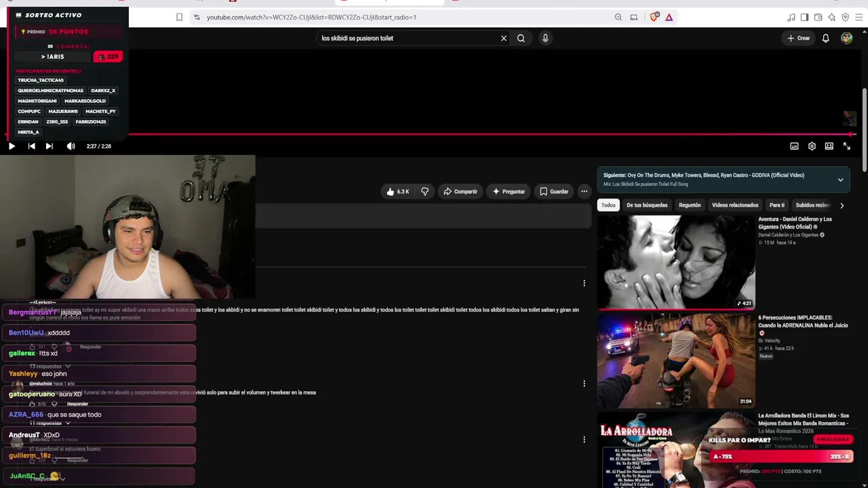Click the Preguntar button
The width and height of the screenshot is (868, 488).
pyautogui.click(x=509, y=192)
